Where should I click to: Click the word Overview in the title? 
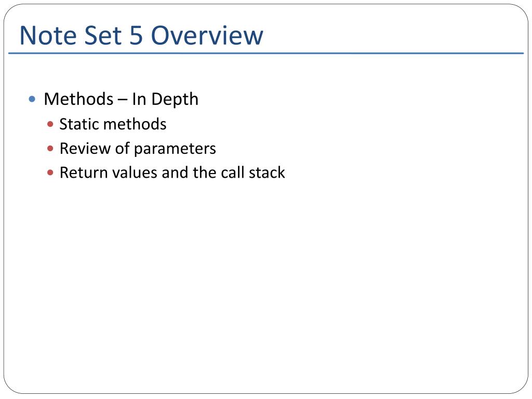click(x=207, y=35)
